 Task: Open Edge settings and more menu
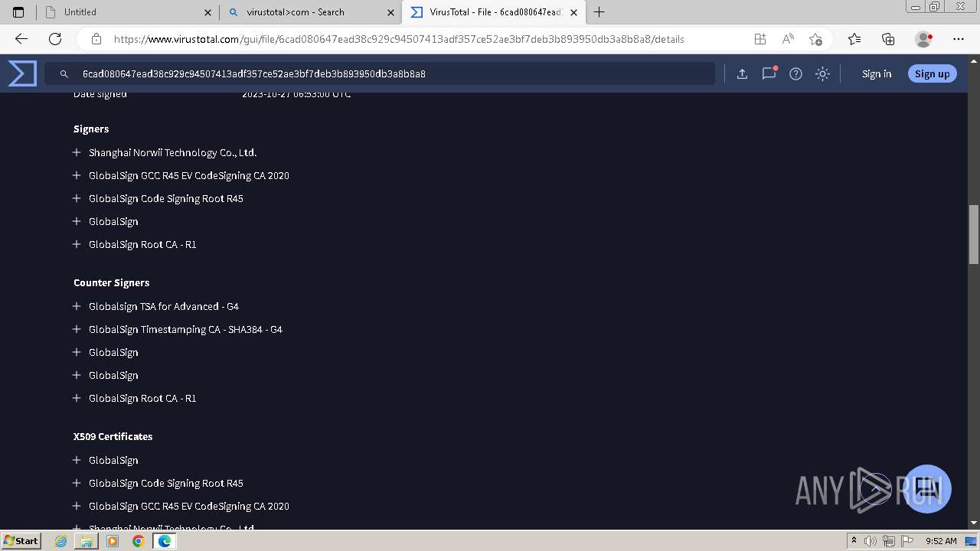pyautogui.click(x=959, y=39)
